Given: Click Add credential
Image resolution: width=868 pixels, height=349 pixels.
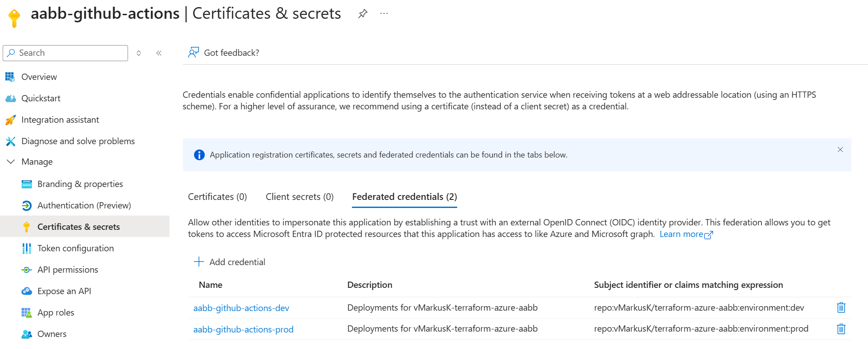Looking at the screenshot, I should click(229, 262).
